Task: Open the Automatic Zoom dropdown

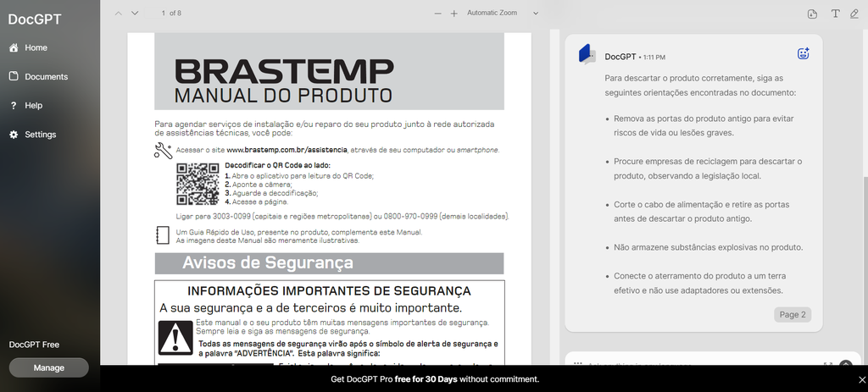Action: pos(503,13)
